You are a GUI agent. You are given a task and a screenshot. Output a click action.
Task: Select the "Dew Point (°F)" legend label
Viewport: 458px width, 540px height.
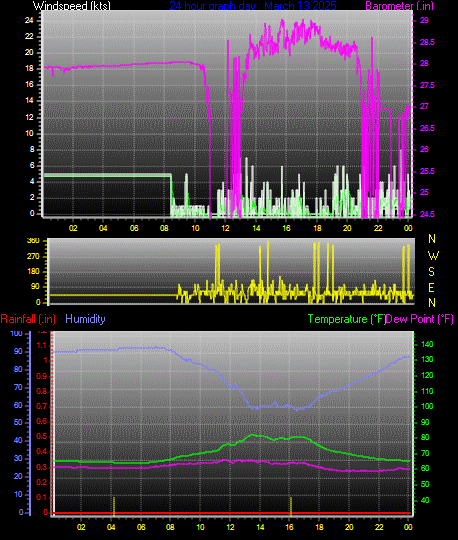click(419, 319)
